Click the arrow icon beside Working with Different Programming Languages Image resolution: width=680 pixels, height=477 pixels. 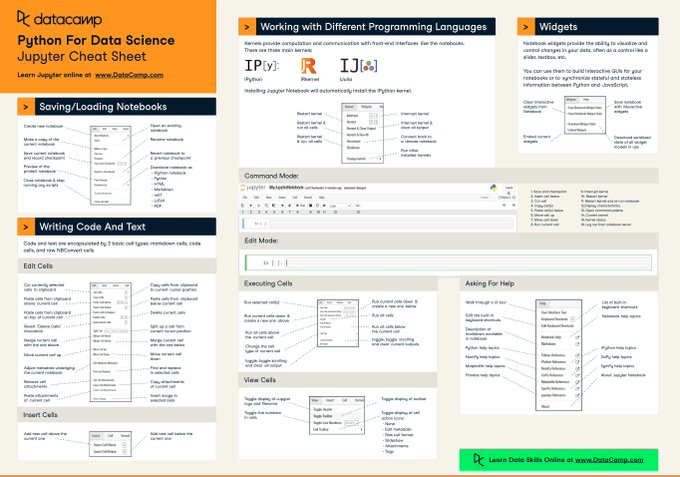pos(247,27)
